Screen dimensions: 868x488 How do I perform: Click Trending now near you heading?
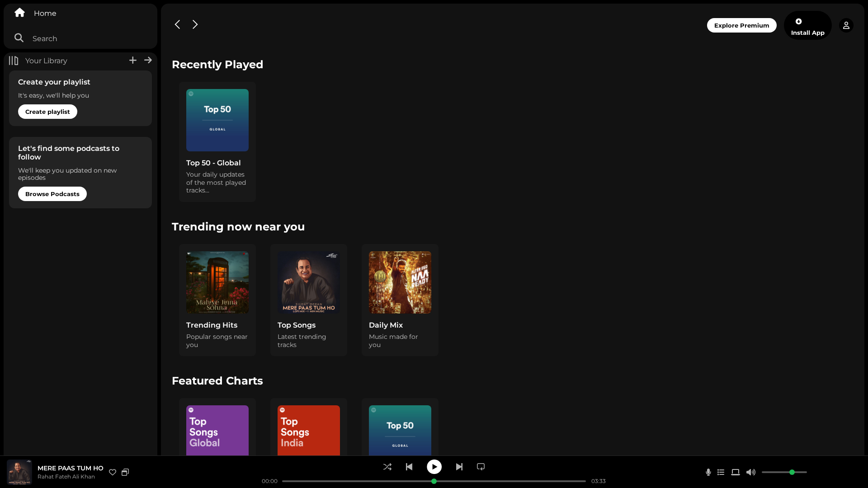238,227
